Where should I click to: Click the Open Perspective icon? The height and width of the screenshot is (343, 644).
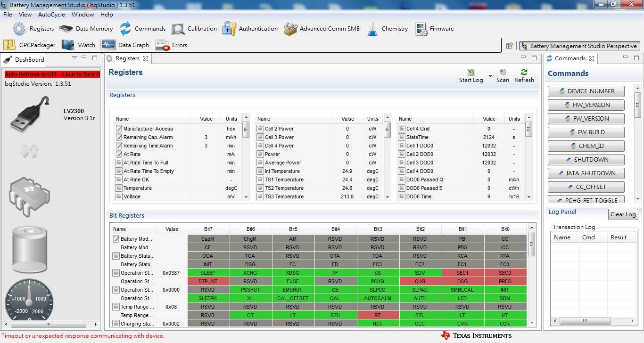[509, 46]
